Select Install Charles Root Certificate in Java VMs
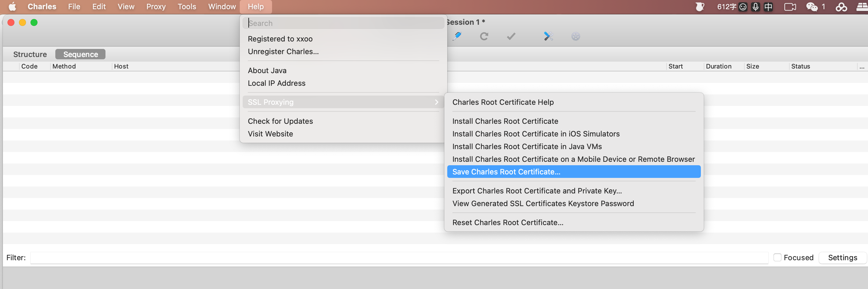 (527, 146)
